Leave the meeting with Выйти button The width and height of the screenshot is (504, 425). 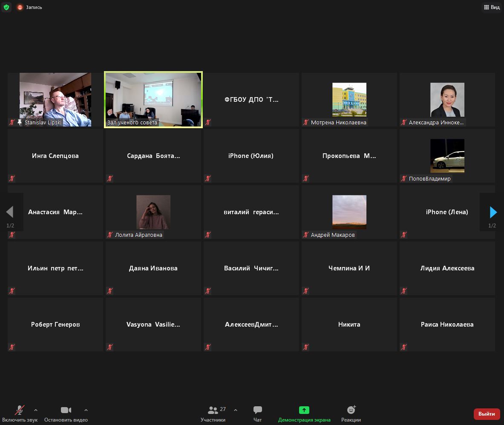coord(487,414)
